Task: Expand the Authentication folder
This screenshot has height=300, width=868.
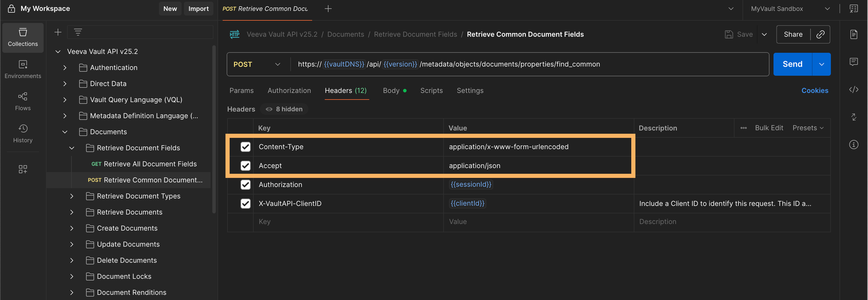Action: pos(65,68)
